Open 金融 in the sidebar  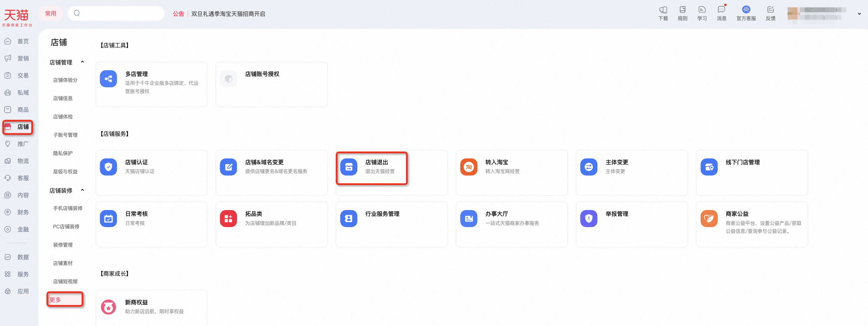click(17, 229)
